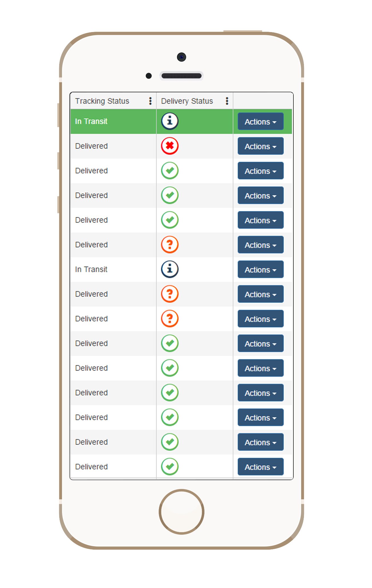Expand the Actions dropdown in the green highlighted row

260,122
